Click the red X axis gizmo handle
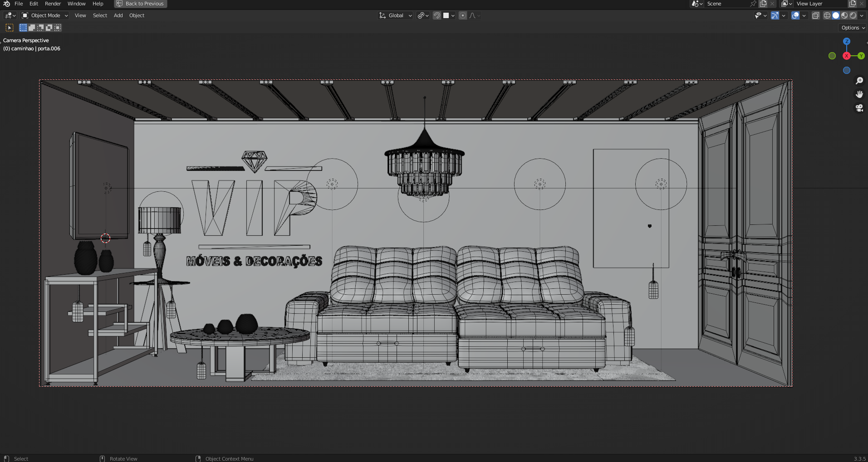 [x=847, y=56]
